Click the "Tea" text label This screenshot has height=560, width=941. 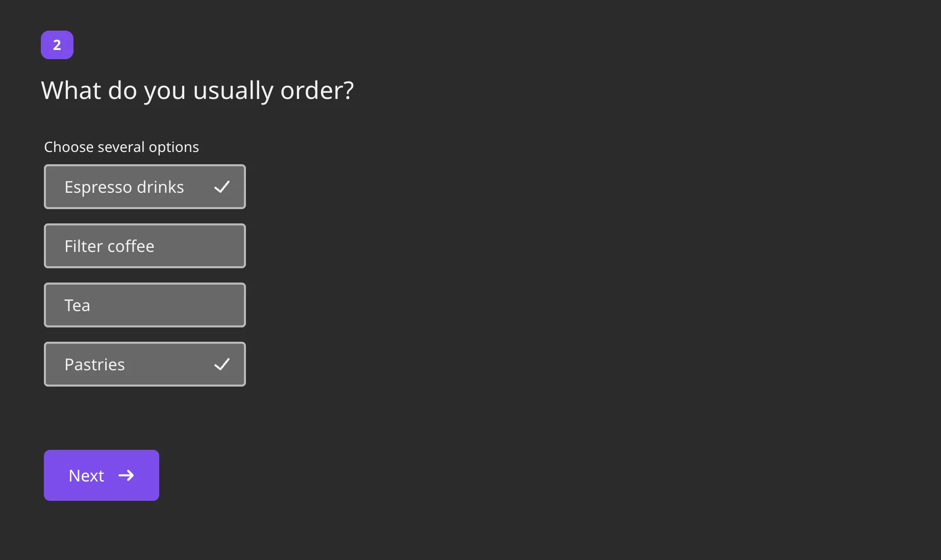77,306
